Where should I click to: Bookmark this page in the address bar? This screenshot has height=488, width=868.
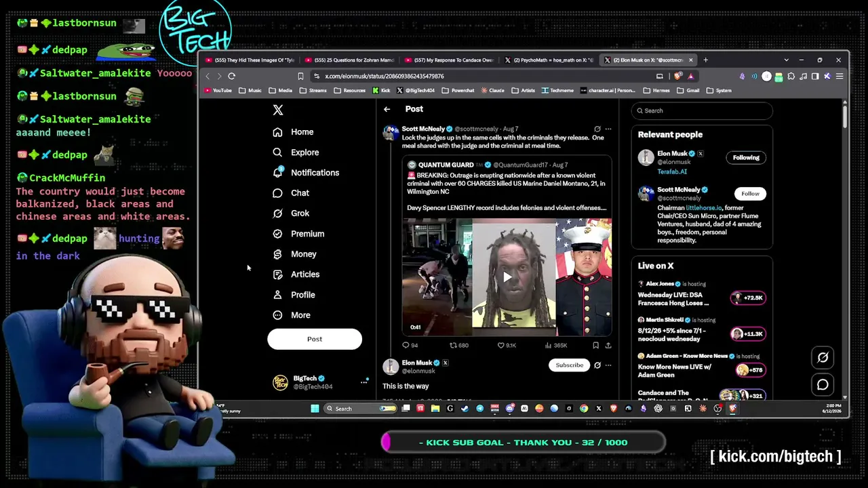coord(300,76)
